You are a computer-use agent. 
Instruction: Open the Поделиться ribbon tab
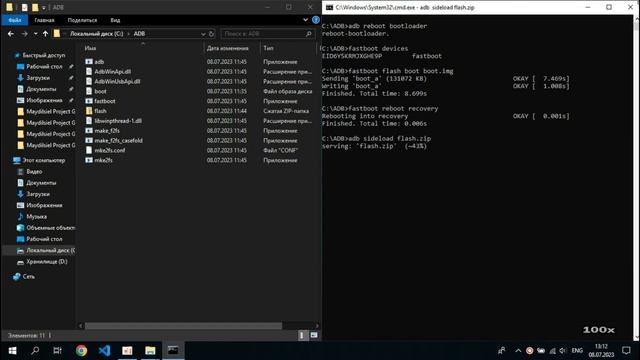(x=82, y=20)
